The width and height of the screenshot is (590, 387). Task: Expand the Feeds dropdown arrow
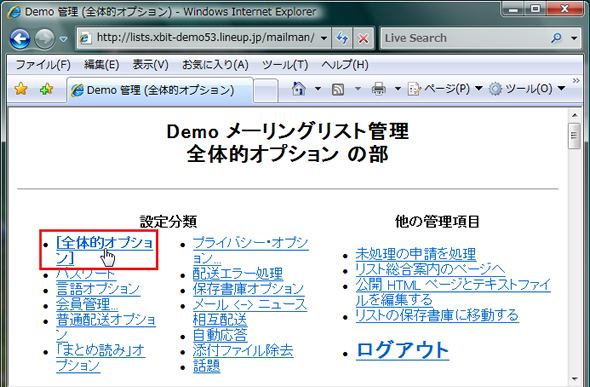tap(358, 89)
